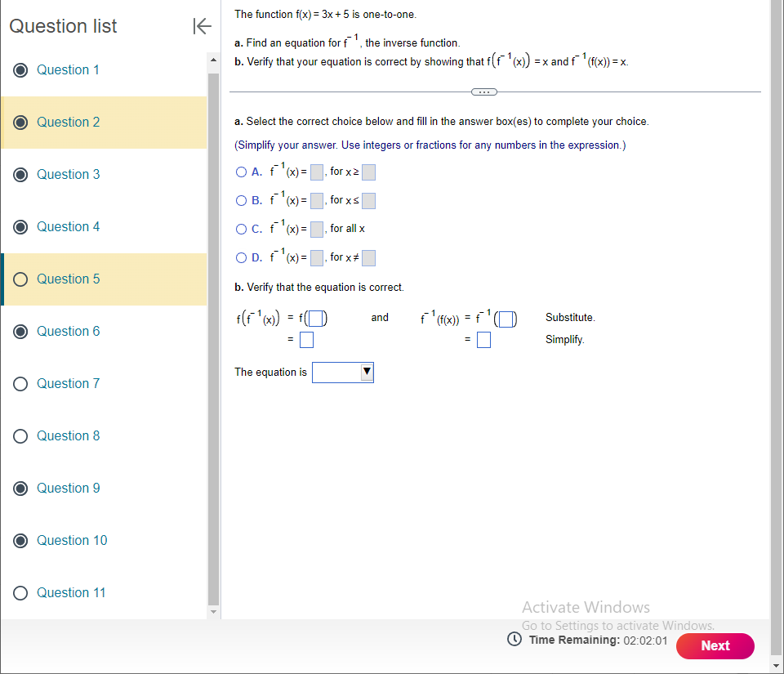The height and width of the screenshot is (674, 784).
Task: Click the filled status circle beside Question 1
Action: pos(20,69)
